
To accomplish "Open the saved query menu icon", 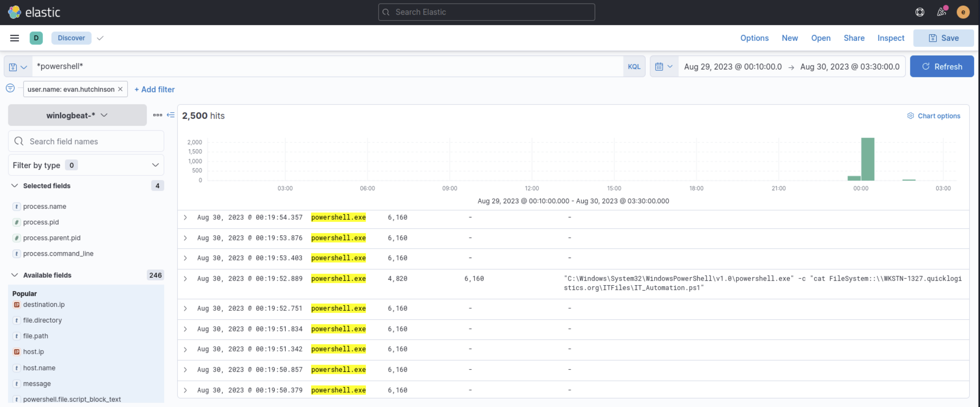I will (18, 67).
